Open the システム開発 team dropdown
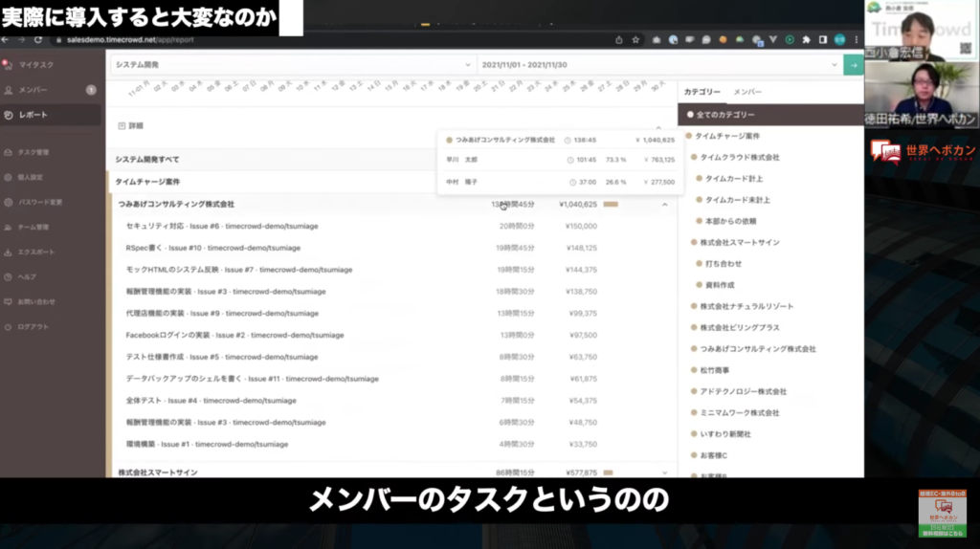 293,65
